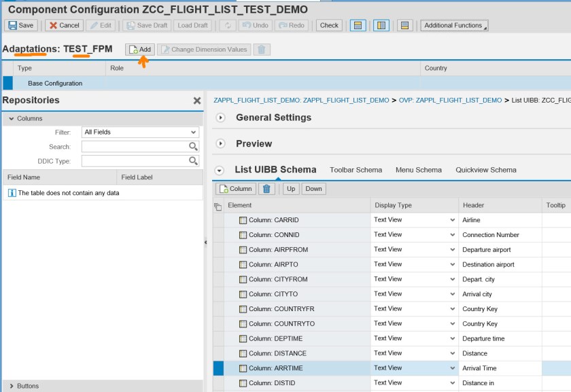The width and height of the screenshot is (571, 392).
Task: Expand the General Settings section
Action: (x=220, y=118)
